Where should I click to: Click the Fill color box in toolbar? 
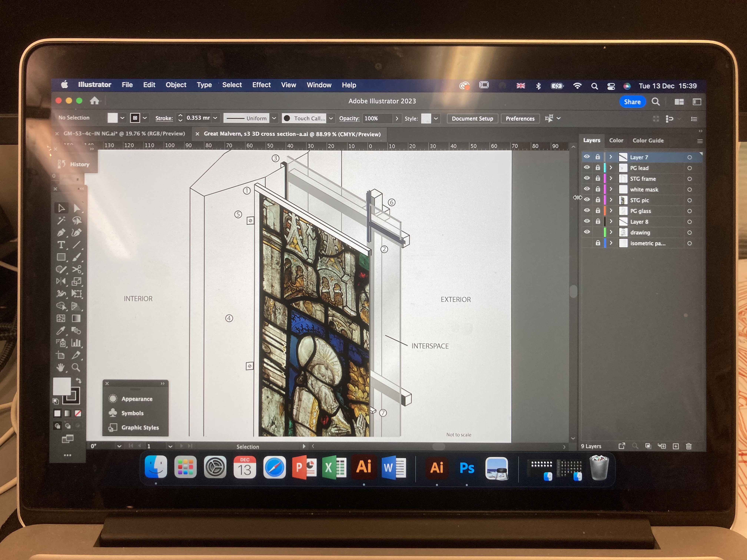click(62, 386)
